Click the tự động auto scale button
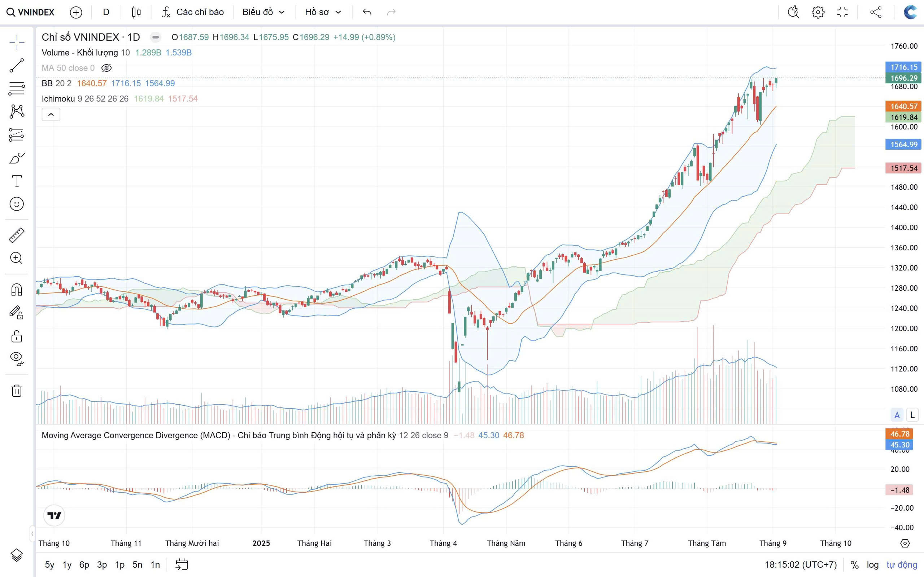Viewport: 924px width, 577px height. click(x=902, y=564)
